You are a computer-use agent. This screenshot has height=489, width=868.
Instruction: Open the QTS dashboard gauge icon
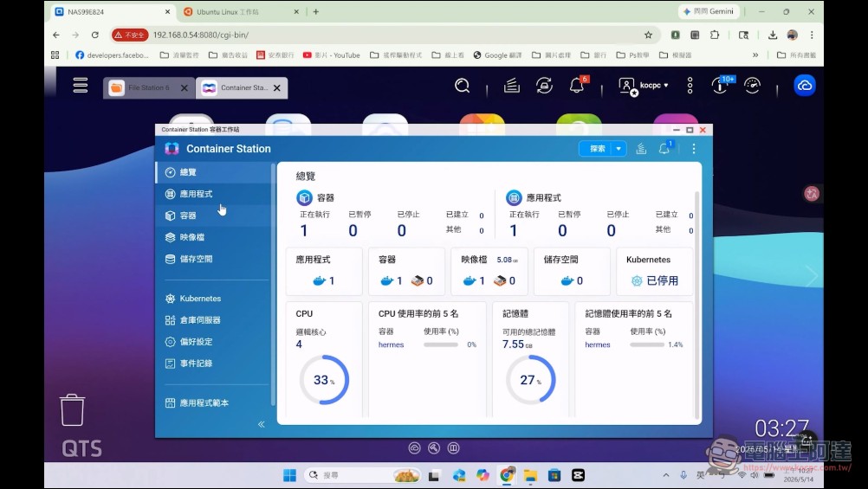click(752, 85)
